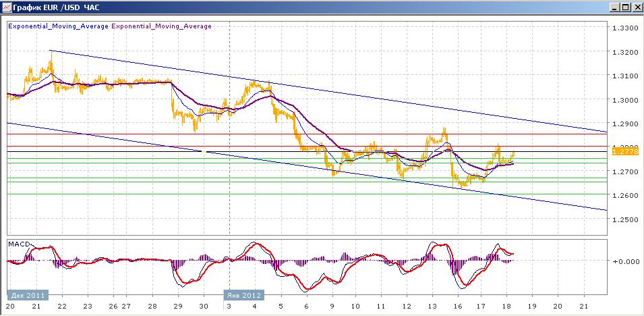This screenshot has width=644, height=316.
Task: Select the yellow anchor point on lower channel line
Action: coord(204,152)
